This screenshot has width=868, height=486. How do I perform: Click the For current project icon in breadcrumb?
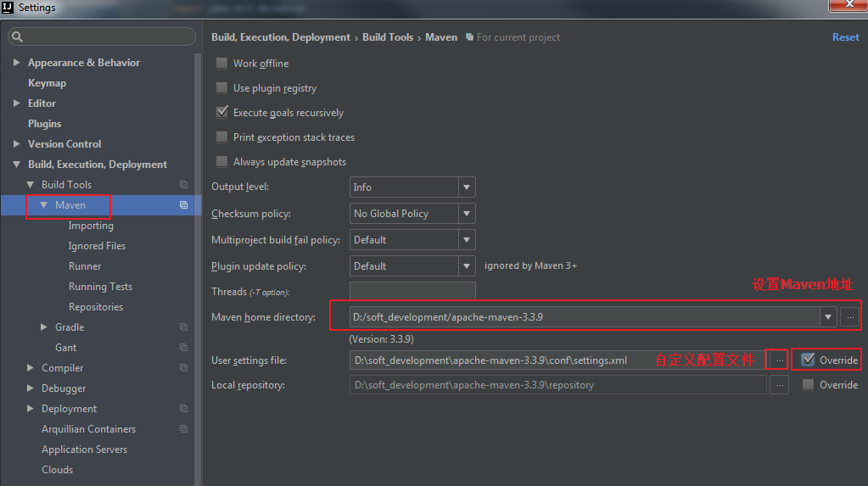(469, 37)
